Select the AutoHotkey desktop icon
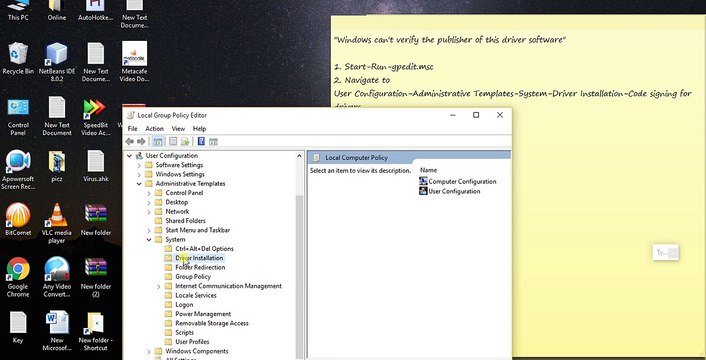706x360 pixels. 95,11
